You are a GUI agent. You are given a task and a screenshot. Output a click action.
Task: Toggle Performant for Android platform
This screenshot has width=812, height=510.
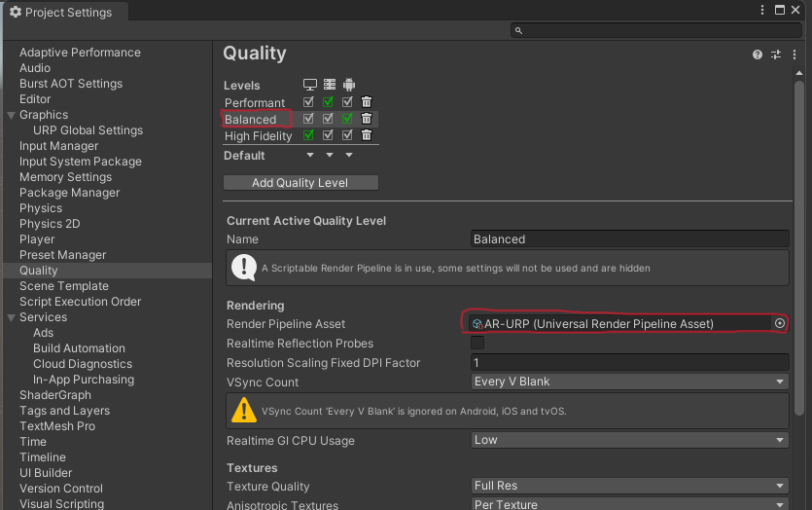[347, 101]
